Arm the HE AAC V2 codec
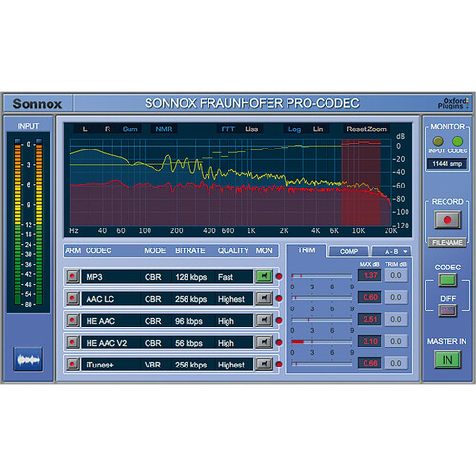Screen dimensions: 476x476 [x=72, y=343]
